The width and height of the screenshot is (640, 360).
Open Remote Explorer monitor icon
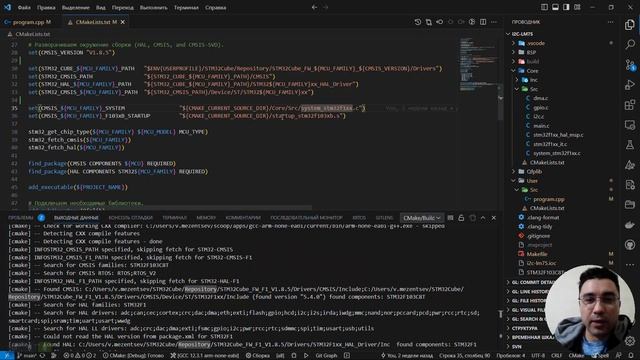click(x=630, y=124)
